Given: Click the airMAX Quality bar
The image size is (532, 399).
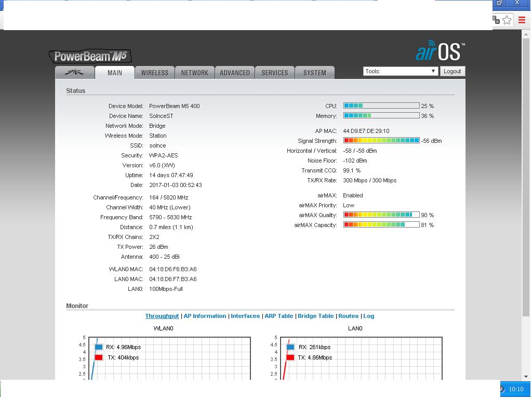Looking at the screenshot, I should tap(381, 215).
